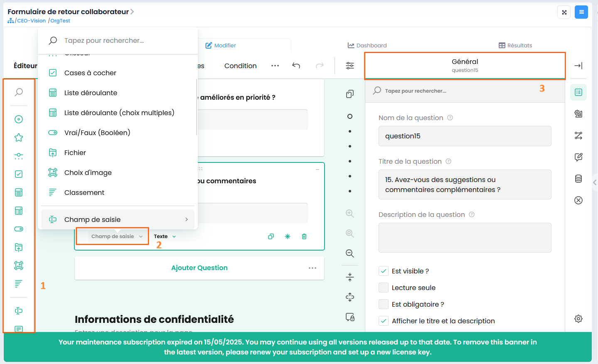Add a ranking question from left toolbox

19,284
